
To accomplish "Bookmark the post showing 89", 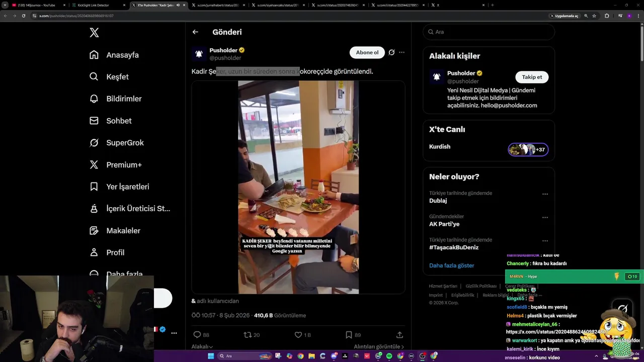I will tap(349, 335).
